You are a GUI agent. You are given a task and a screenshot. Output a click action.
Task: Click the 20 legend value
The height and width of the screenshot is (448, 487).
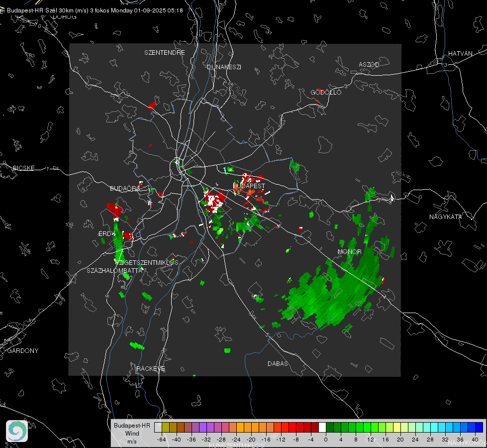(x=400, y=440)
